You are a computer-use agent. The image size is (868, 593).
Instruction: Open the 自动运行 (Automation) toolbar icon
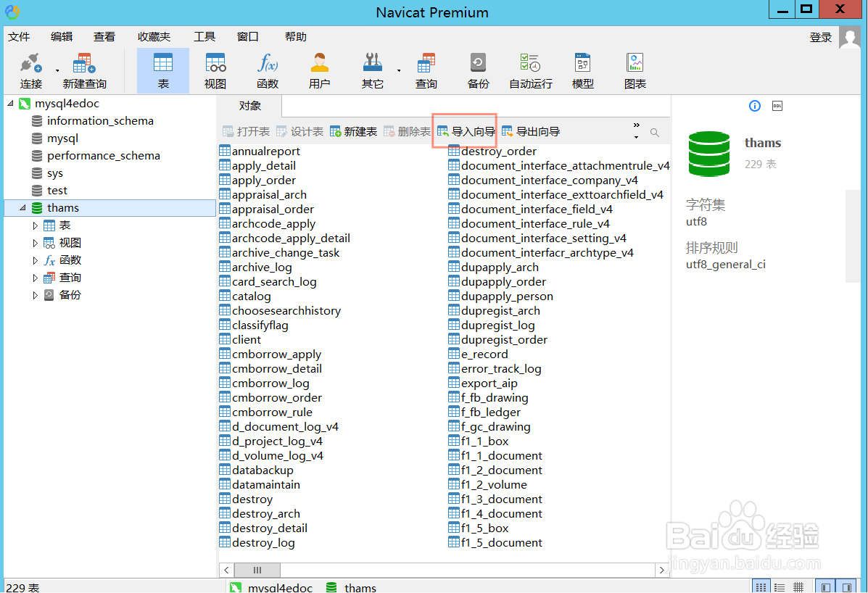530,71
